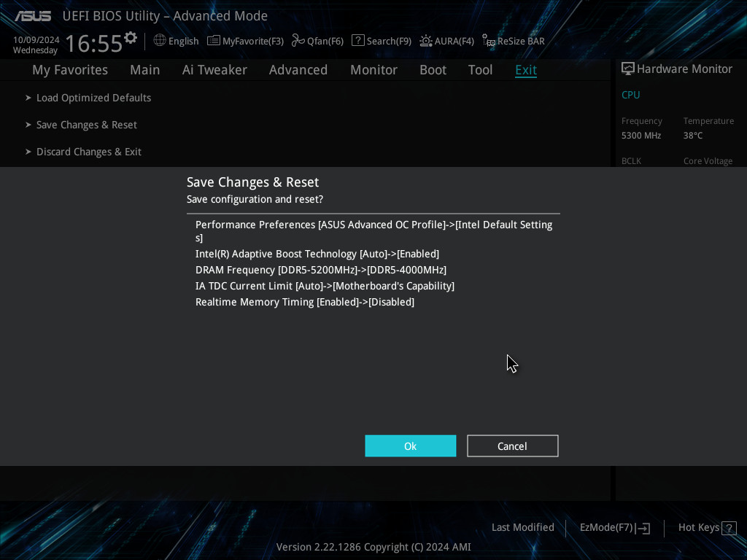Screen dimensions: 747x560
Task: Click the ReSize BAR icon
Action: tap(488, 41)
